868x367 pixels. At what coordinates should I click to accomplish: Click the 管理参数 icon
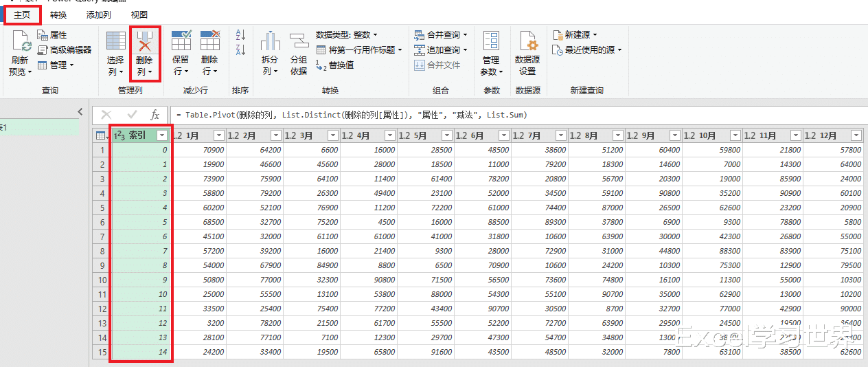(x=491, y=41)
